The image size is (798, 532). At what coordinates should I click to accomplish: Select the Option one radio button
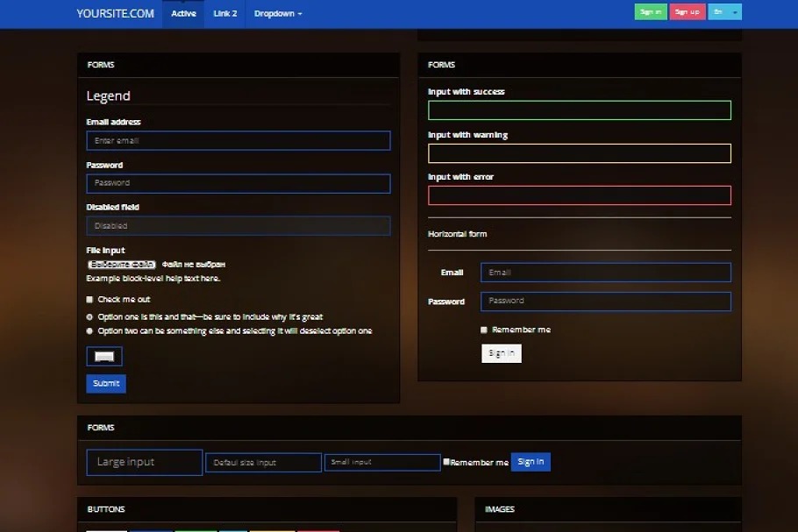coord(89,316)
